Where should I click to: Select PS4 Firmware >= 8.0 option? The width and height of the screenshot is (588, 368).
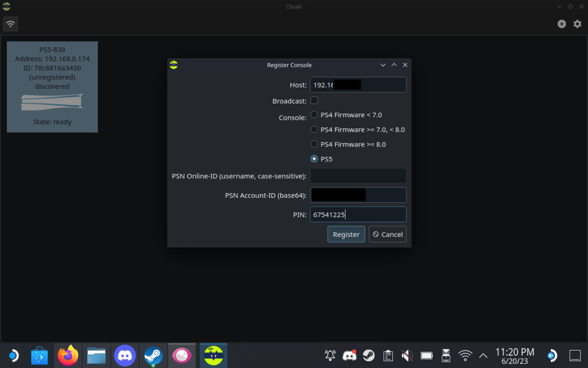click(x=348, y=144)
